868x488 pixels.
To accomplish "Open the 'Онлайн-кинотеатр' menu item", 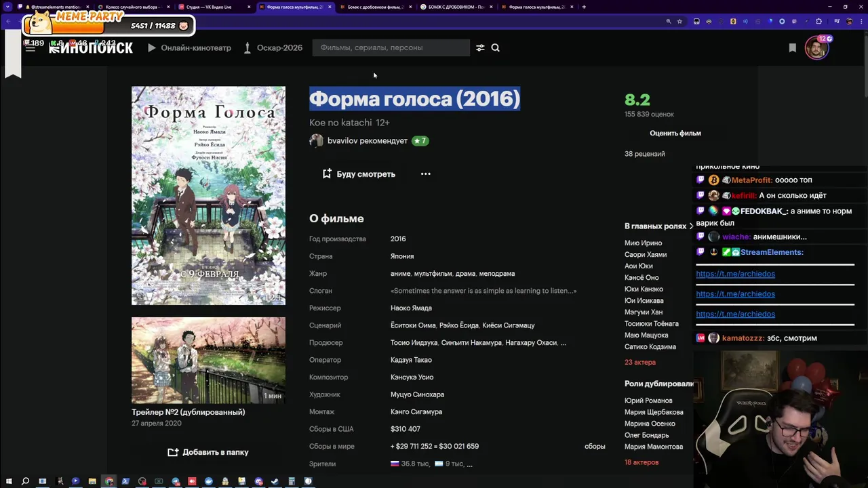I will [189, 48].
